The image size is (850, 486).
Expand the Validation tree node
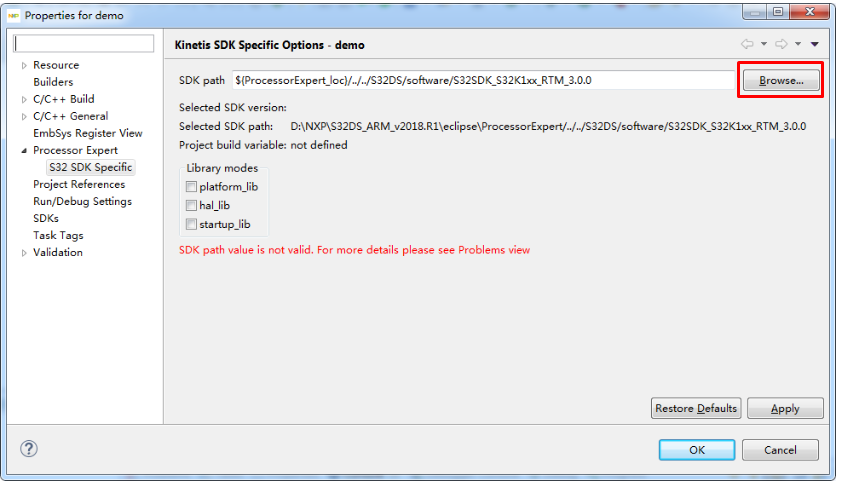pyautogui.click(x=24, y=252)
